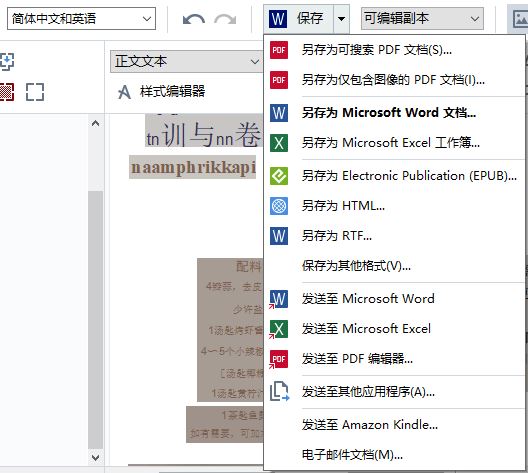Choose 另存为 Microsoft Word 文档
This screenshot has width=528, height=473.
click(394, 113)
